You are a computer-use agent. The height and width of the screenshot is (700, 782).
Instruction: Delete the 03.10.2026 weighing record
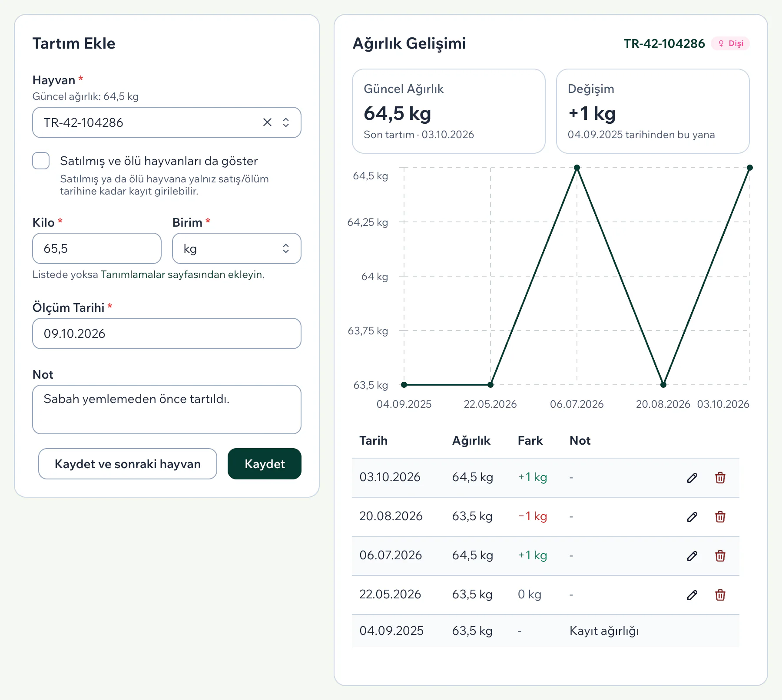(720, 478)
